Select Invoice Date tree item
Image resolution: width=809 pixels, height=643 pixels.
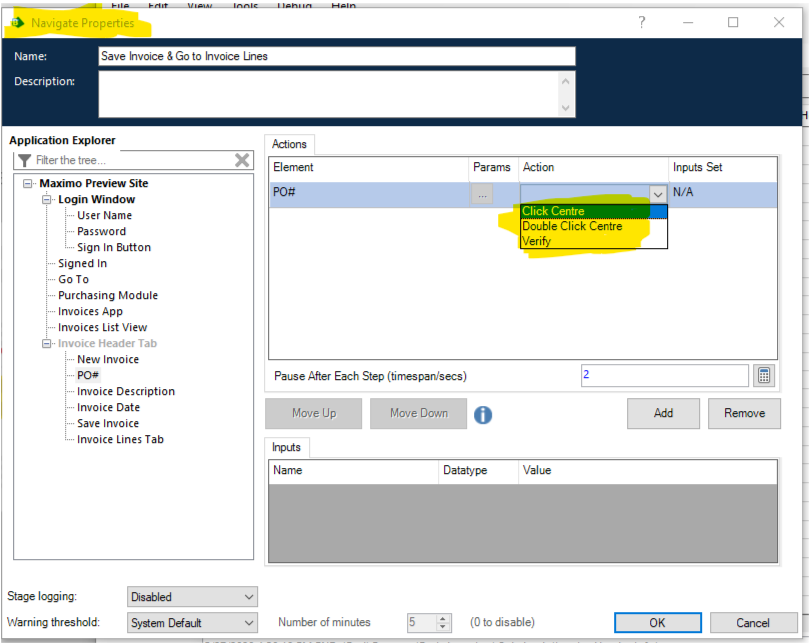tap(108, 407)
